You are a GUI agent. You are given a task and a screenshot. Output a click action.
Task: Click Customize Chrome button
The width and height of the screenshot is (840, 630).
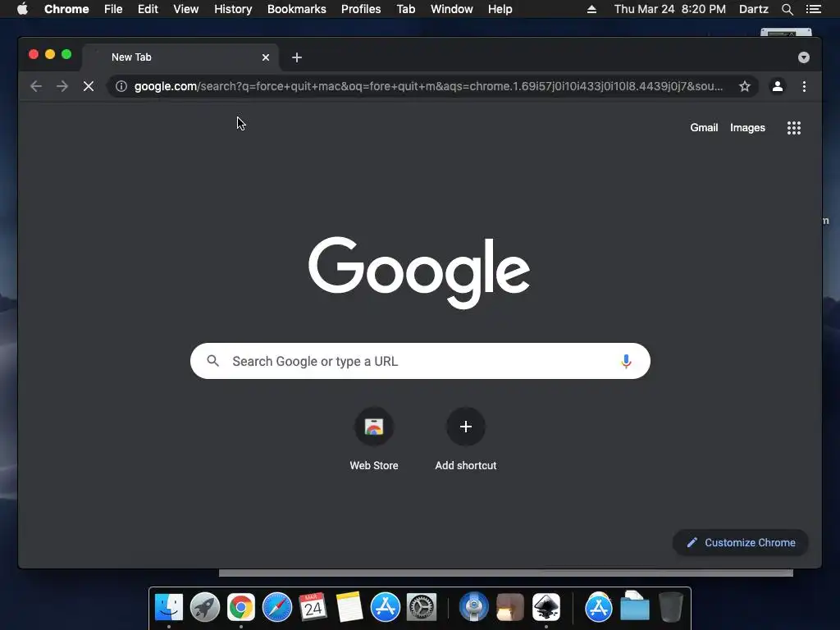click(x=741, y=543)
